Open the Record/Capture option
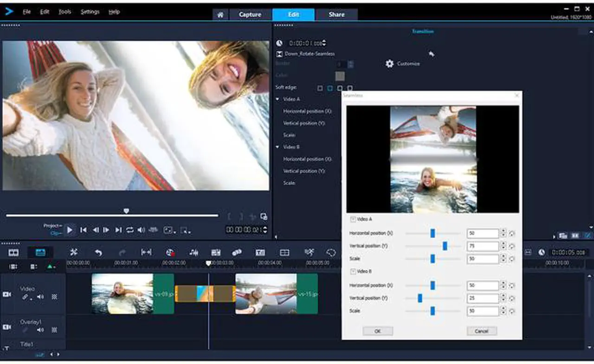This screenshot has height=364, width=594. (x=170, y=252)
